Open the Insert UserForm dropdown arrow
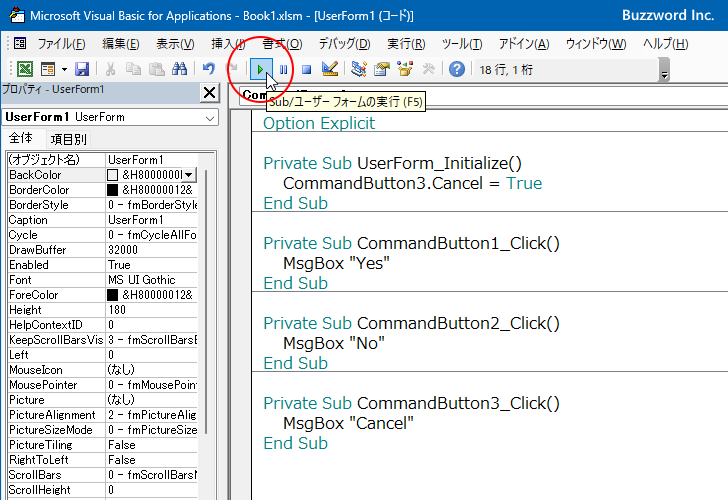Image resolution: width=728 pixels, height=500 pixels. 64,70
